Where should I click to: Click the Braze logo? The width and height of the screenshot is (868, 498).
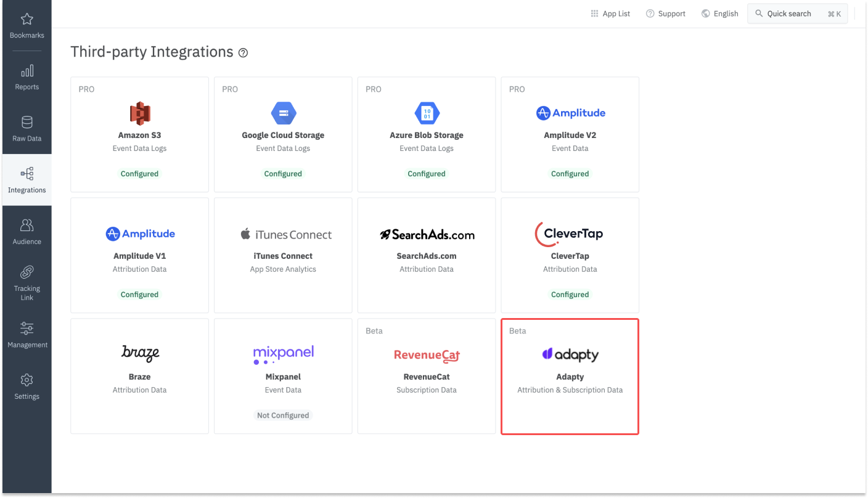pos(141,353)
